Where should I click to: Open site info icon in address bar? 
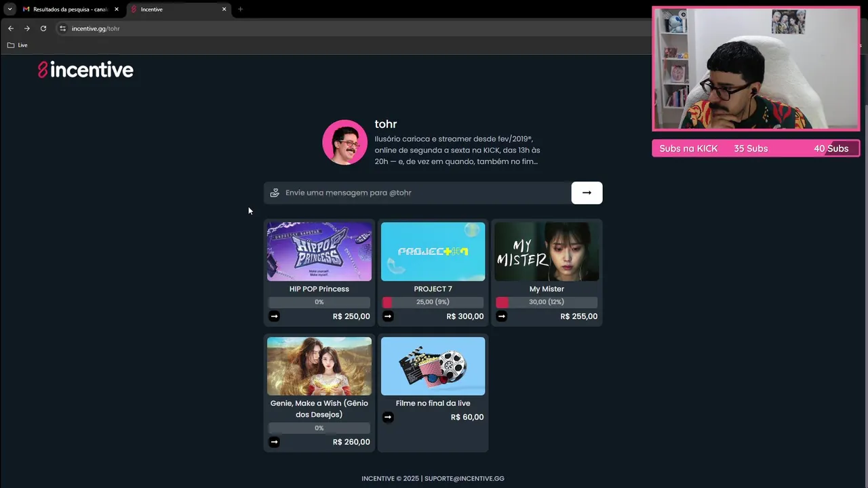pyautogui.click(x=62, y=28)
